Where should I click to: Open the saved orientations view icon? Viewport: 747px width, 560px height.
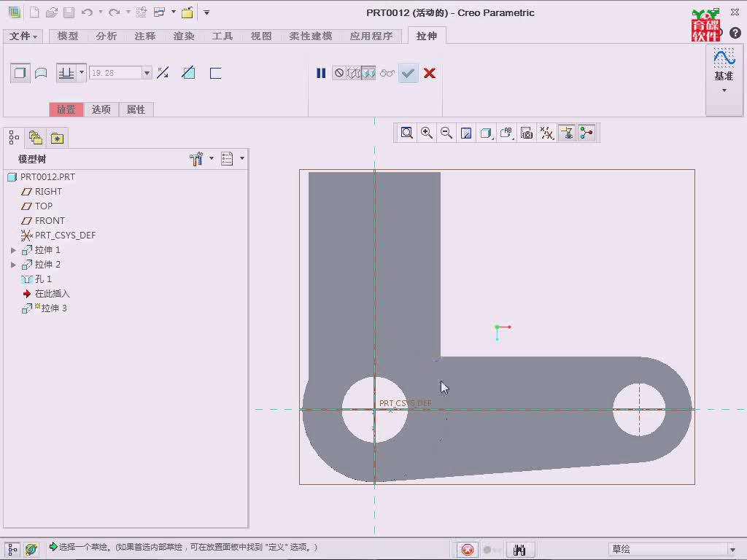[506, 133]
